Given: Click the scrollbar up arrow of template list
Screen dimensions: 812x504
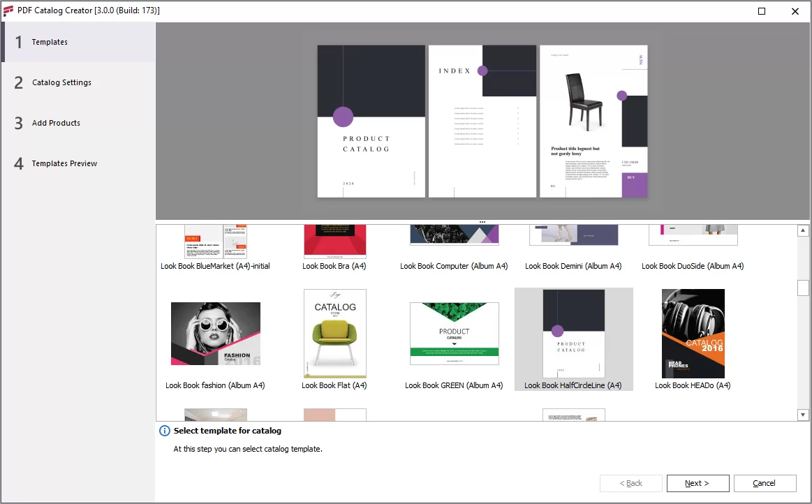Looking at the screenshot, I should coord(801,229).
